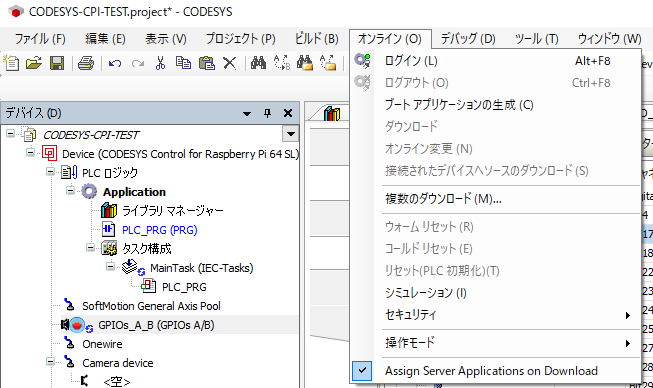Screen dimensions: 653x388
Task: Open the CODESYS-CPI-TEST project dropdown arrow
Action: [x=290, y=134]
